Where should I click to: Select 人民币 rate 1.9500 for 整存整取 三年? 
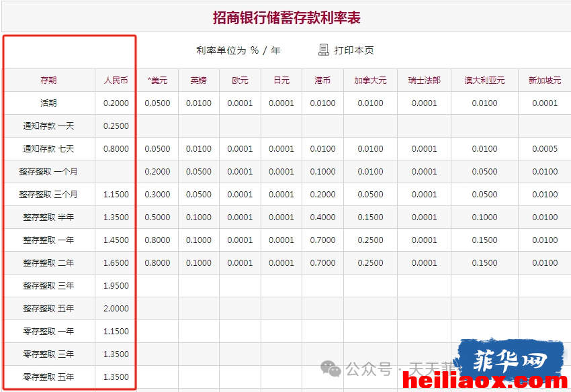tap(116, 286)
